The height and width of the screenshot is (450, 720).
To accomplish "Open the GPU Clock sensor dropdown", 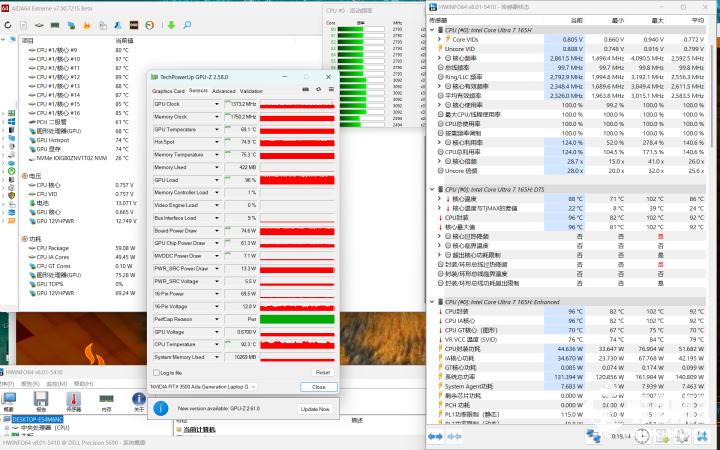I will (217, 104).
